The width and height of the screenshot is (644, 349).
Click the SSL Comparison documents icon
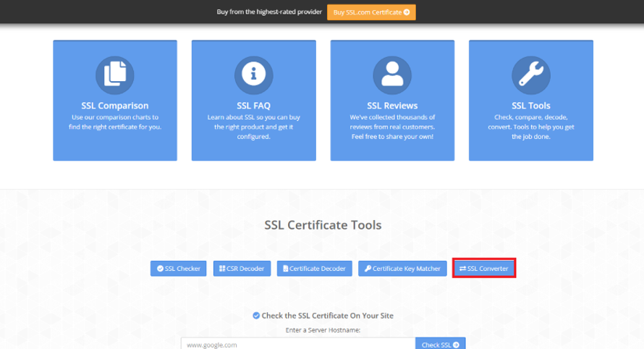(115, 73)
